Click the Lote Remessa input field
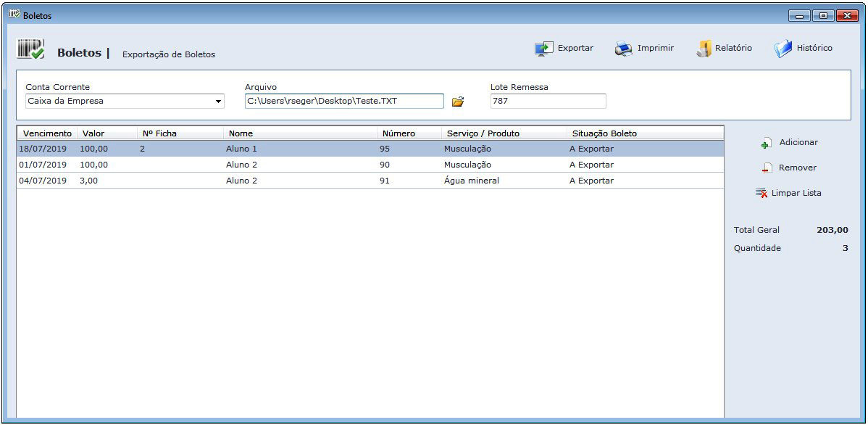The width and height of the screenshot is (868, 425). coord(548,102)
